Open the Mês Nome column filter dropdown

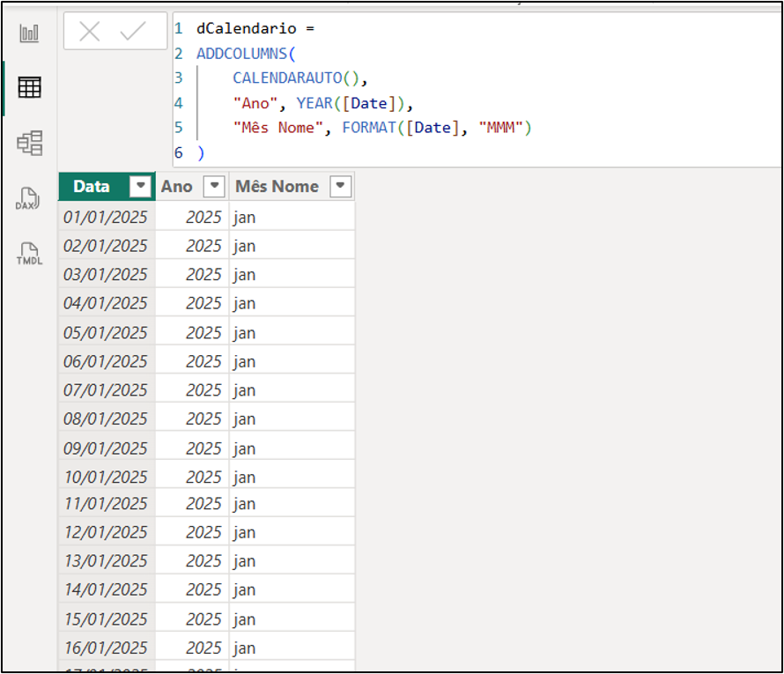[341, 187]
